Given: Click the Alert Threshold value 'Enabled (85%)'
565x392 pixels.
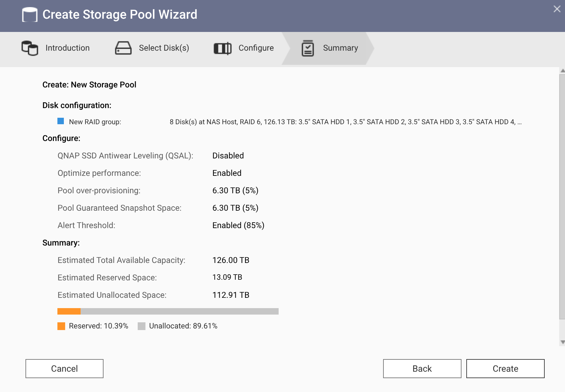Looking at the screenshot, I should tap(238, 226).
